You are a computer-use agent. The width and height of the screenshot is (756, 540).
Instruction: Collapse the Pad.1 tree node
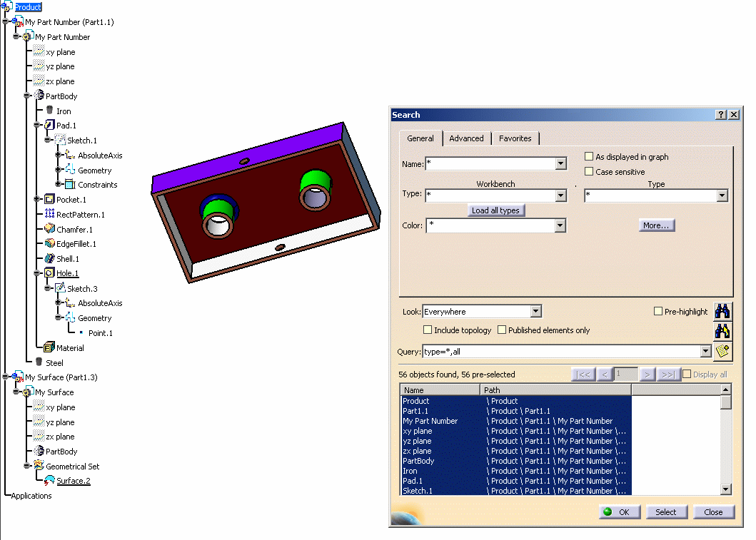[x=37, y=126]
